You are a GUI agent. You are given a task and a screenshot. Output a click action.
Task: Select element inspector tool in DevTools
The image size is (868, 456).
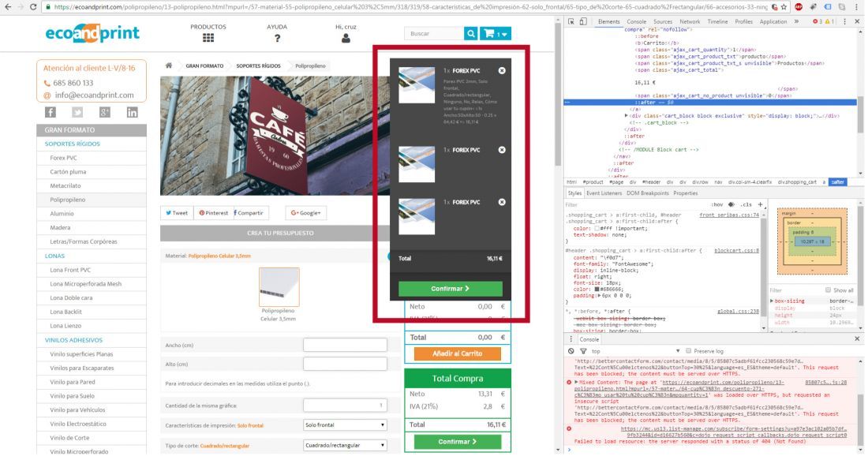571,21
